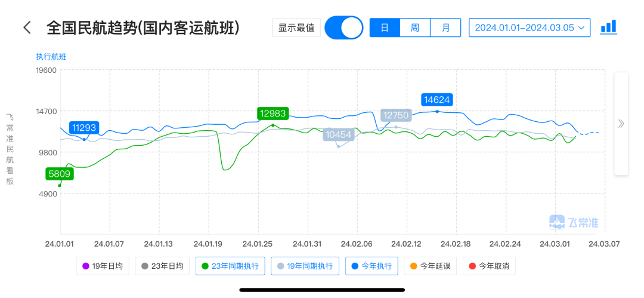This screenshot has width=644, height=298.
Task: Toggle the show extreme values switch
Action: pos(344,27)
